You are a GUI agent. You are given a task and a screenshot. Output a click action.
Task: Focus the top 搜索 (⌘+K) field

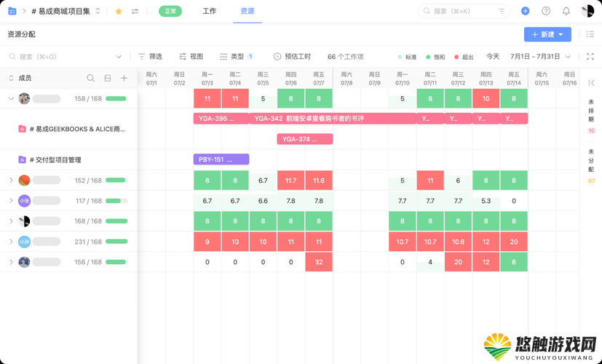(x=464, y=11)
